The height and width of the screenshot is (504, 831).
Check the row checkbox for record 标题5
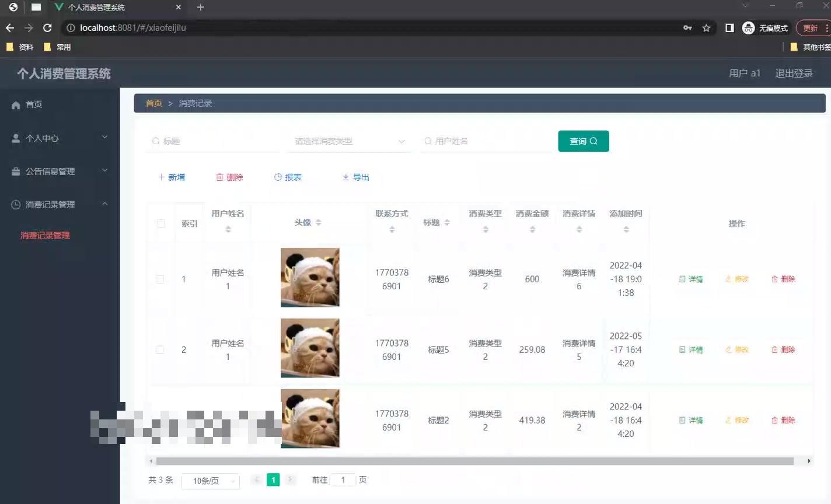(x=160, y=349)
